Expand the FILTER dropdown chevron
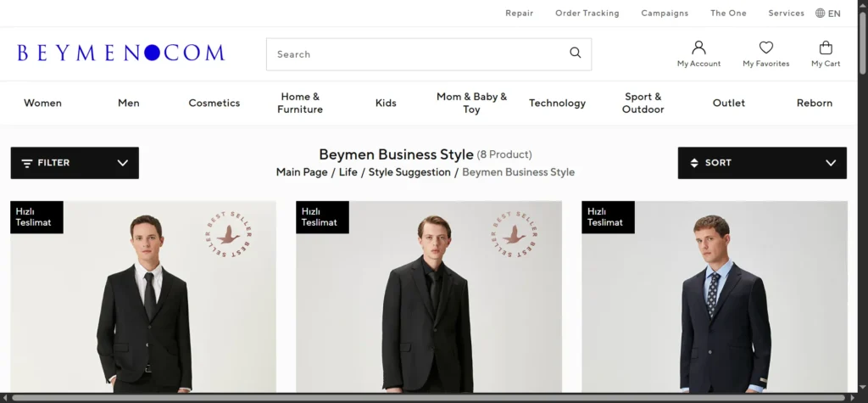The image size is (868, 403). point(123,163)
